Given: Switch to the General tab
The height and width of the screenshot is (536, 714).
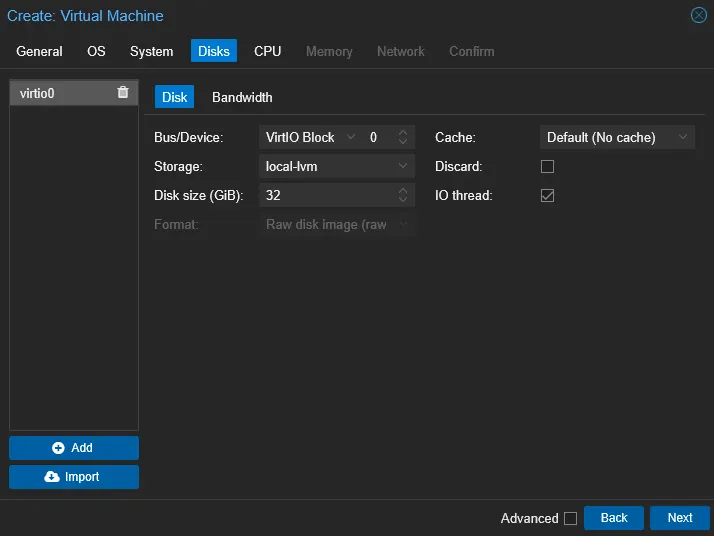Looking at the screenshot, I should tap(39, 51).
